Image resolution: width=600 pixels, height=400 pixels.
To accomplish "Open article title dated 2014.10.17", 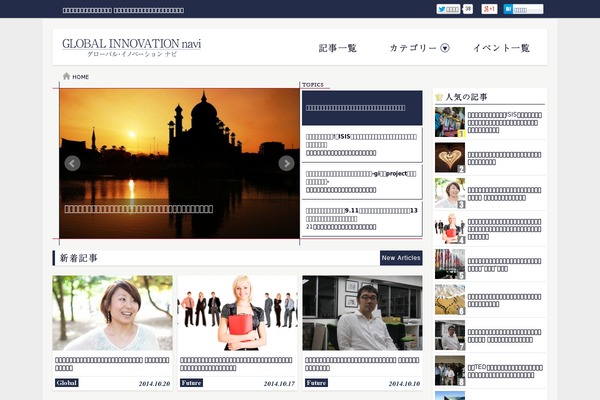I will [236, 364].
